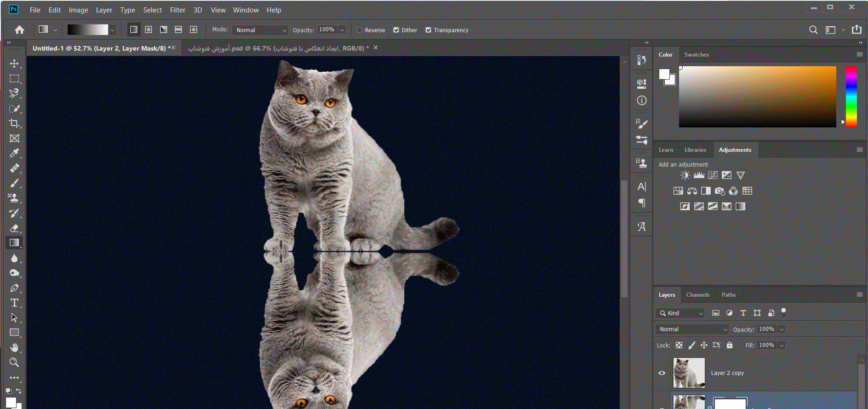Hide the Layer 2 copy layer
Image resolution: width=868 pixels, height=409 pixels.
(x=662, y=373)
